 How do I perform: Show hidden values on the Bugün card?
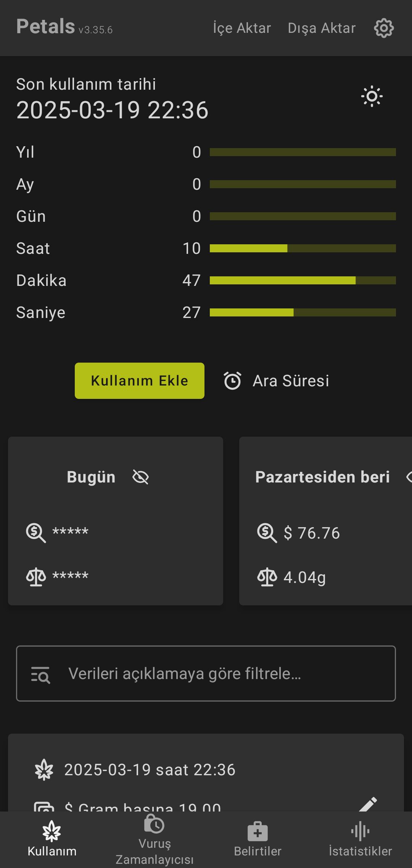140,477
